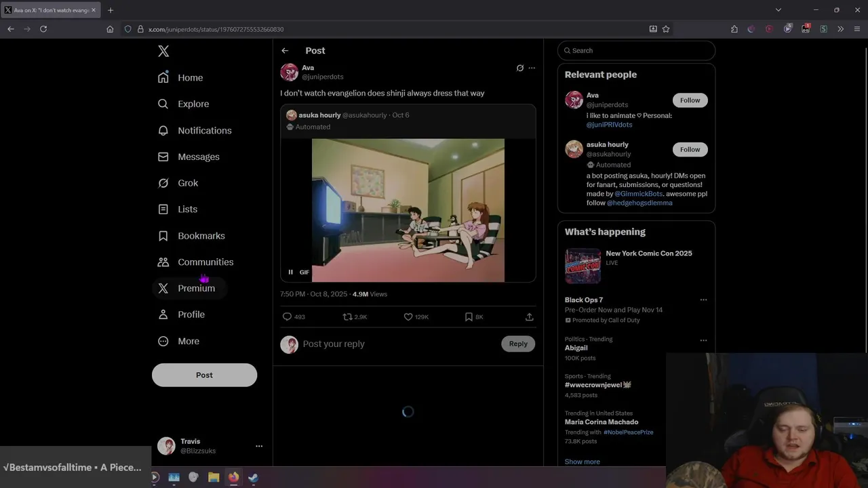The image size is (868, 488).
Task: Open the @juniperdots handle in post header
Action: (322, 77)
